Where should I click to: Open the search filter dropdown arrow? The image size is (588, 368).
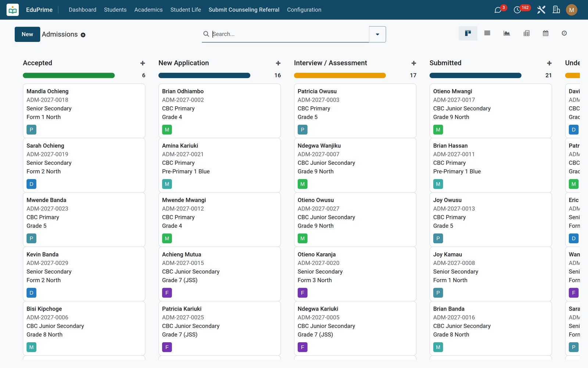(x=377, y=34)
